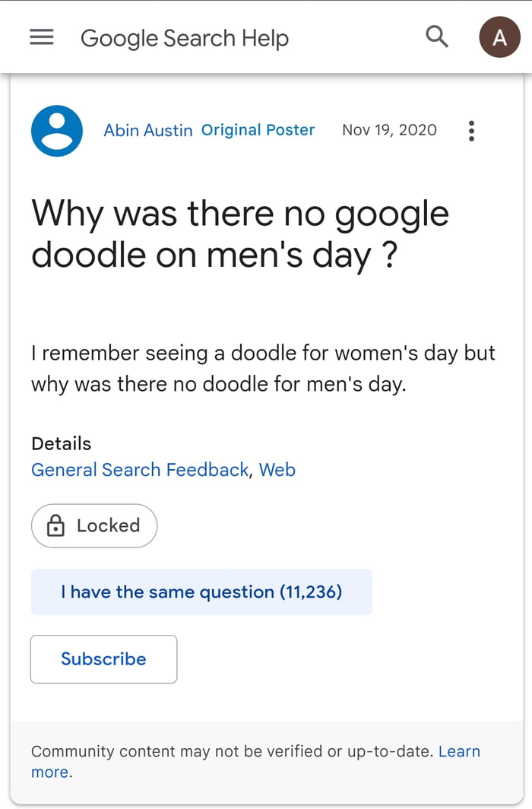The width and height of the screenshot is (532, 809).
Task: Click the Subscribe button
Action: click(103, 659)
